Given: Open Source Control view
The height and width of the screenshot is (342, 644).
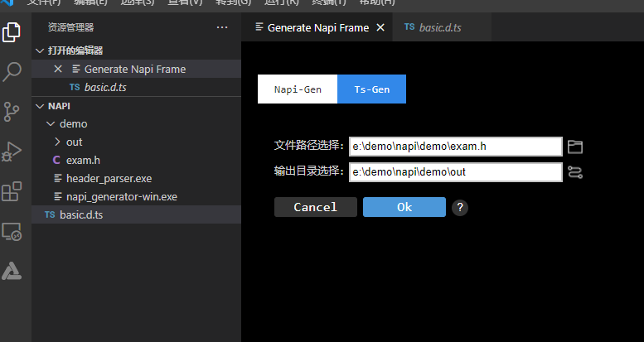Looking at the screenshot, I should [12, 112].
